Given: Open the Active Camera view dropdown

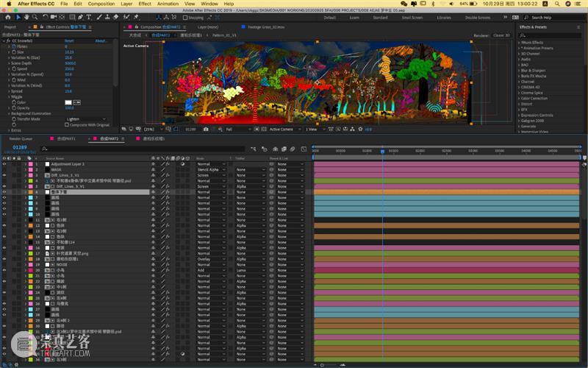Looking at the screenshot, I should (x=285, y=130).
